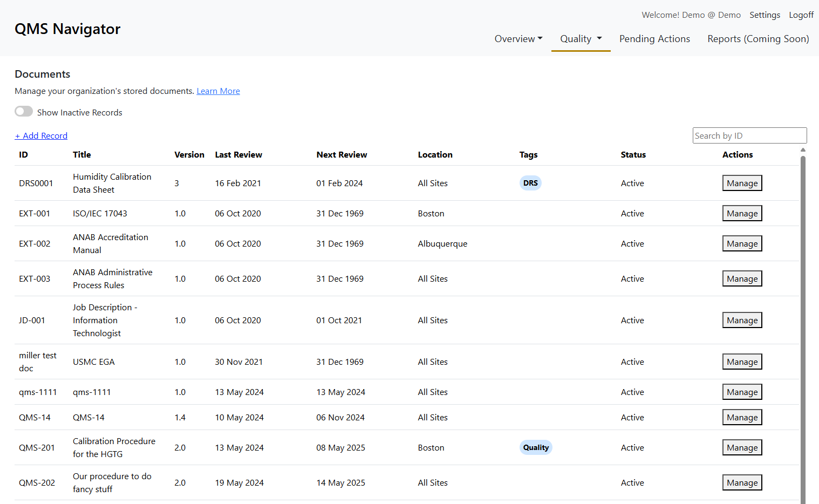
Task: Focus the Search by ID field
Action: pyautogui.click(x=749, y=135)
